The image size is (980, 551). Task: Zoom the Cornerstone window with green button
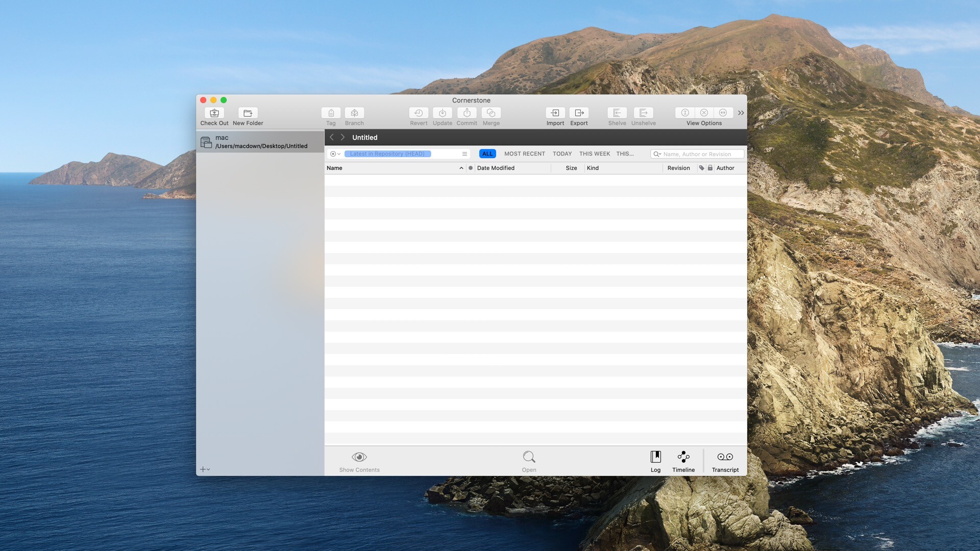click(x=224, y=100)
